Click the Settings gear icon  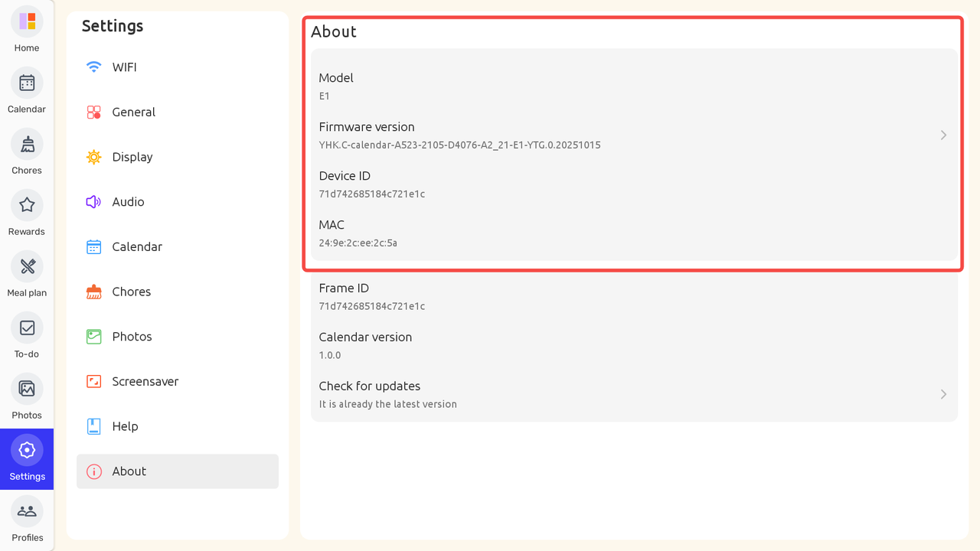(27, 451)
